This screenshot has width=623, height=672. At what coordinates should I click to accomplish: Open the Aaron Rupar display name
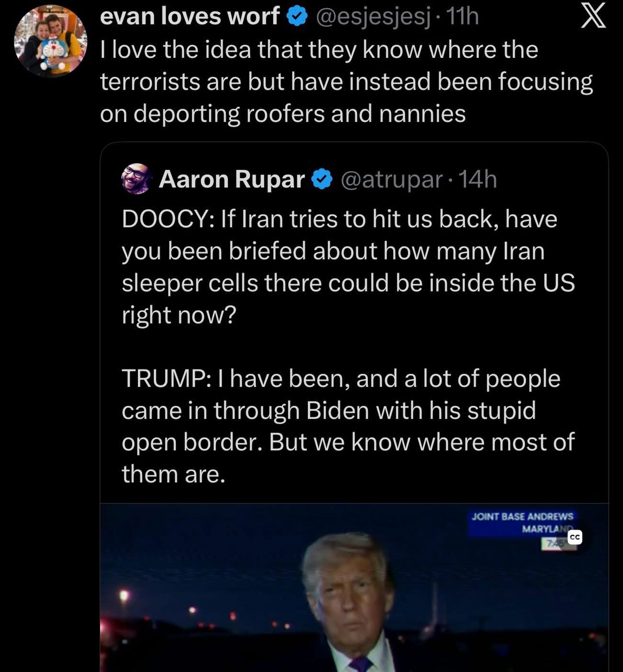[232, 180]
